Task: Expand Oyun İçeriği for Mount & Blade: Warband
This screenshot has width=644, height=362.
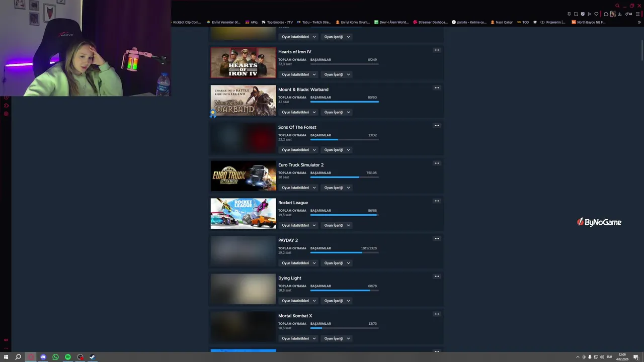Action: point(337,112)
